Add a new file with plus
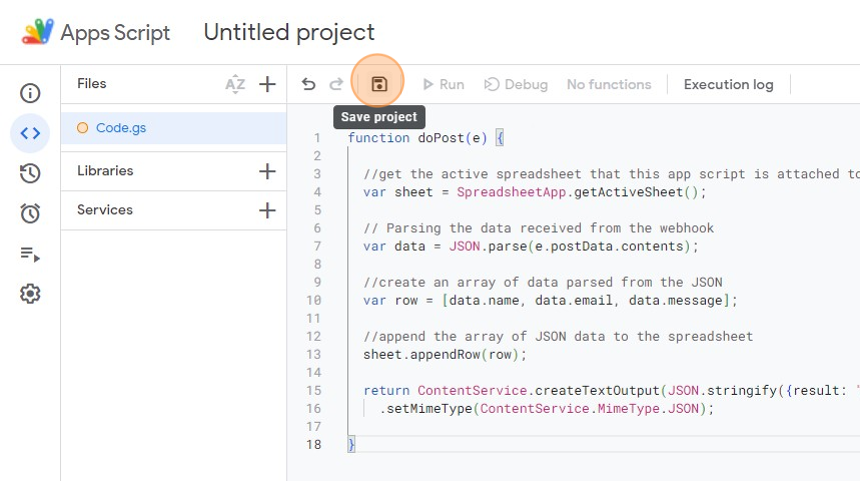 point(267,85)
